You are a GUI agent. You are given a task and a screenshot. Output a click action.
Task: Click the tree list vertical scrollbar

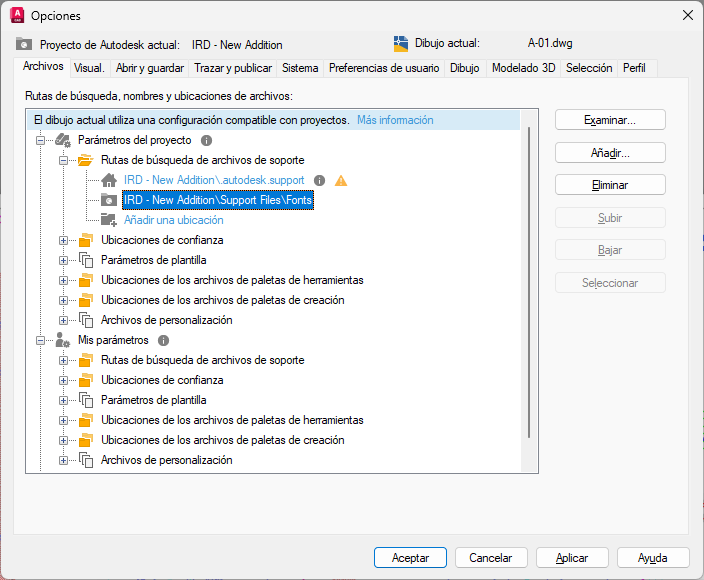[x=529, y=282]
